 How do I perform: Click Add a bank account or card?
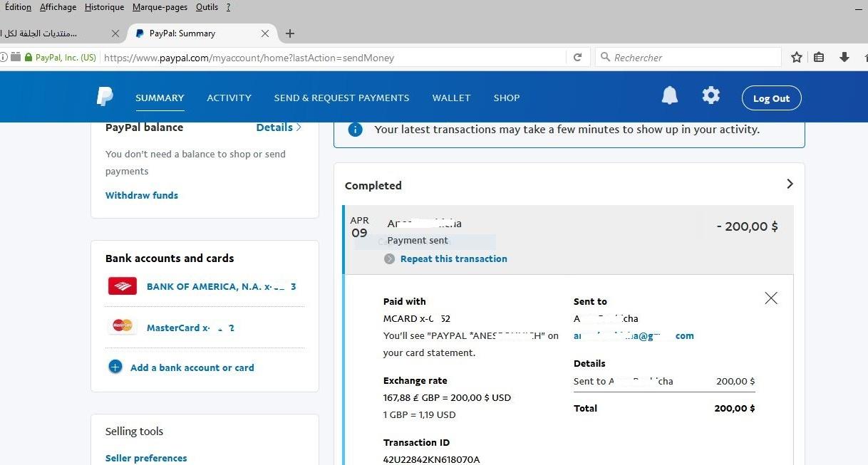click(192, 367)
